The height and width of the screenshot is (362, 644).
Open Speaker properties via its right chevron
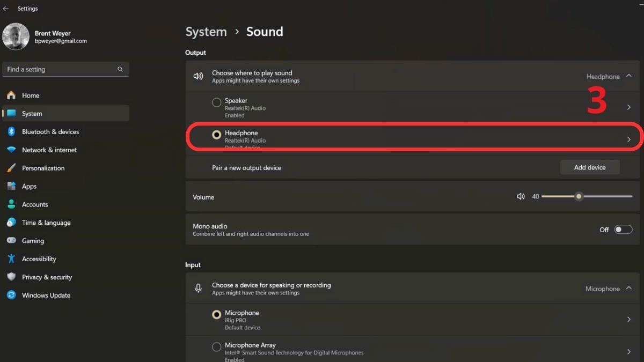(x=628, y=107)
